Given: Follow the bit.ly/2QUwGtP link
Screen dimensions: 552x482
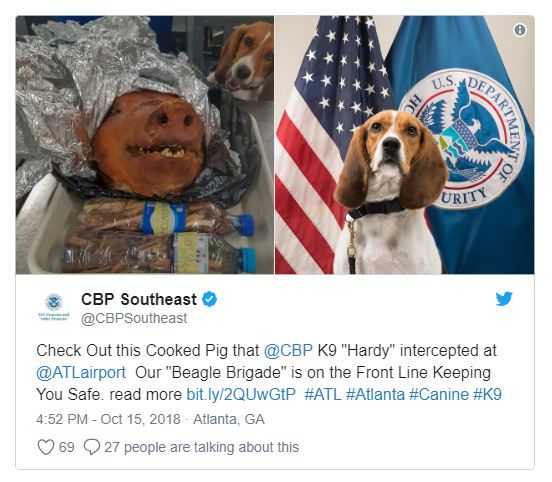Looking at the screenshot, I should click(241, 394).
